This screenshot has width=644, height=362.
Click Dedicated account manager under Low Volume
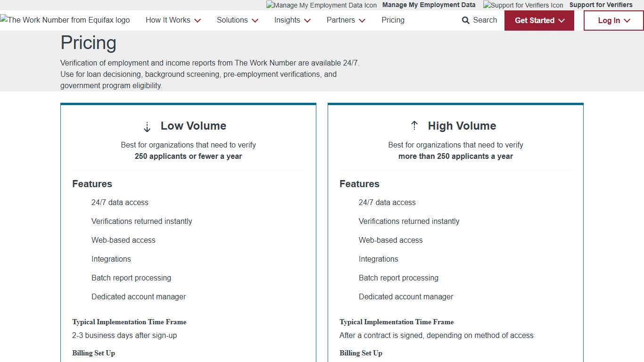click(x=139, y=296)
